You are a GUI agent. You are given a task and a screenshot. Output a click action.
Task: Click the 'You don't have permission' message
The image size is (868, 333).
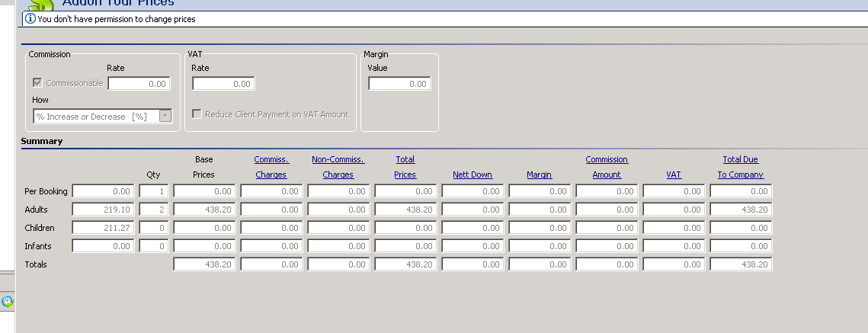[x=117, y=19]
